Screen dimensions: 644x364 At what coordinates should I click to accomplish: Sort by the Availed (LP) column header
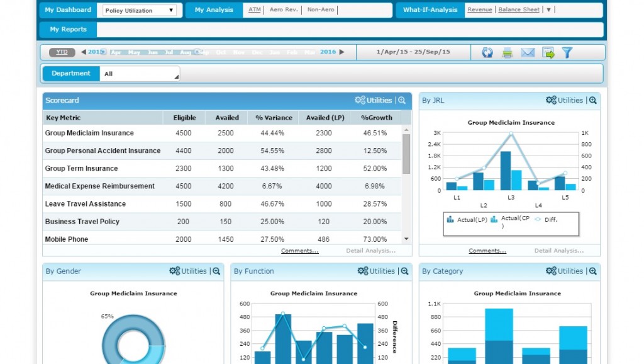tap(325, 118)
